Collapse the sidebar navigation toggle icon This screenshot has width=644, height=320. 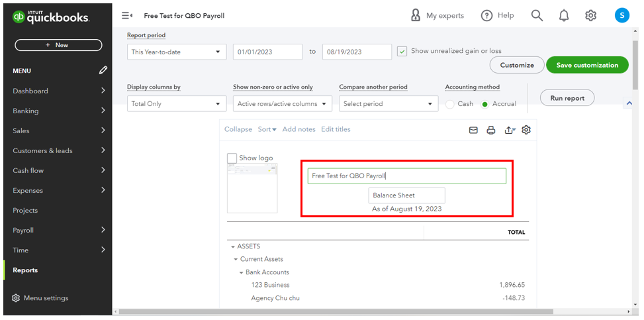click(127, 15)
